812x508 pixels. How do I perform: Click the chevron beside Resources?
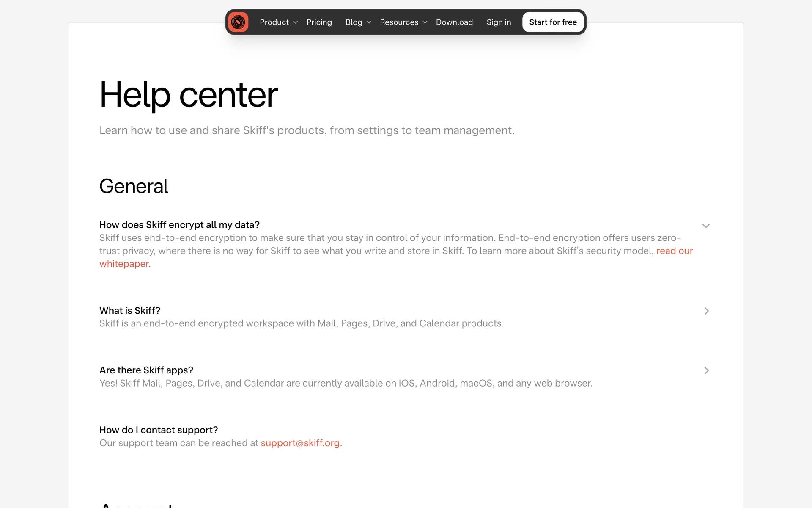(x=425, y=22)
